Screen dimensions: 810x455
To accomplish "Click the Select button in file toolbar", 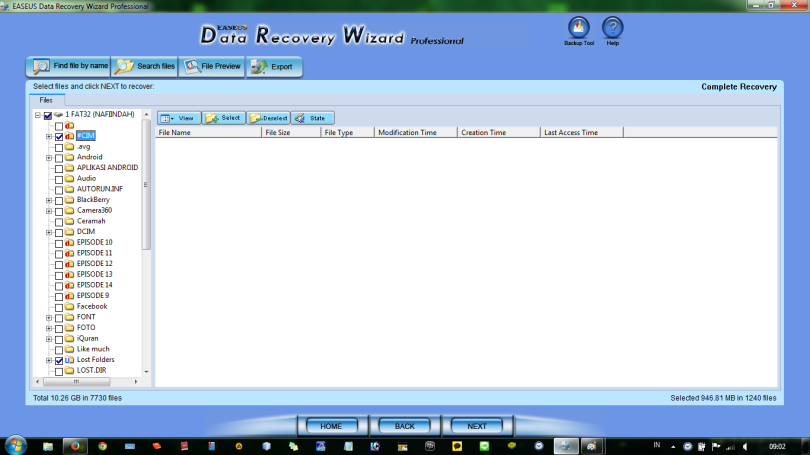I will (224, 118).
